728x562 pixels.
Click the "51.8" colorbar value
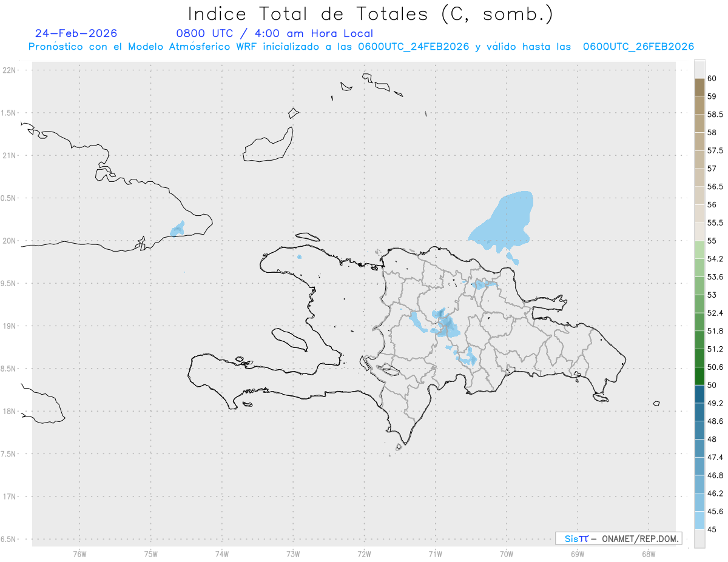pos(715,331)
